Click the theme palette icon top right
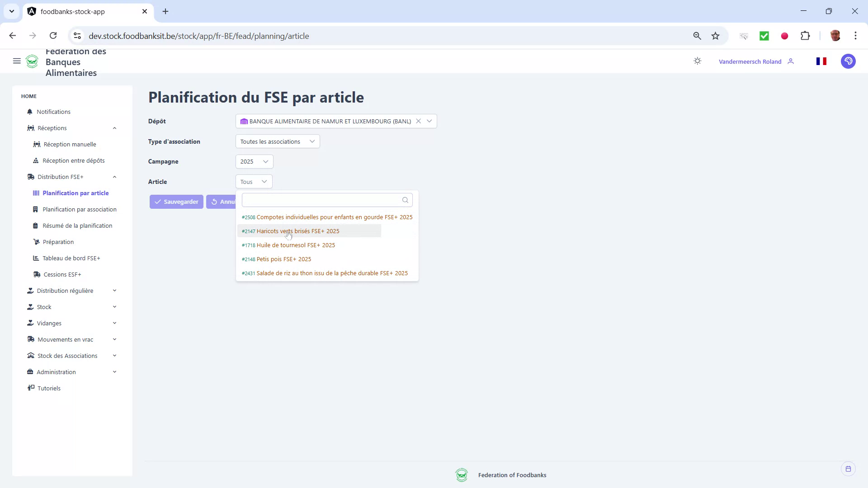The image size is (868, 488). click(x=849, y=61)
